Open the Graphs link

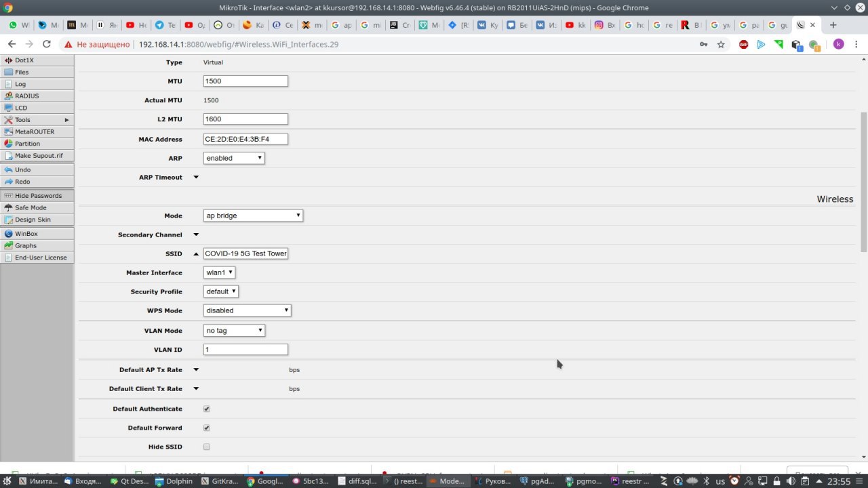(37, 245)
